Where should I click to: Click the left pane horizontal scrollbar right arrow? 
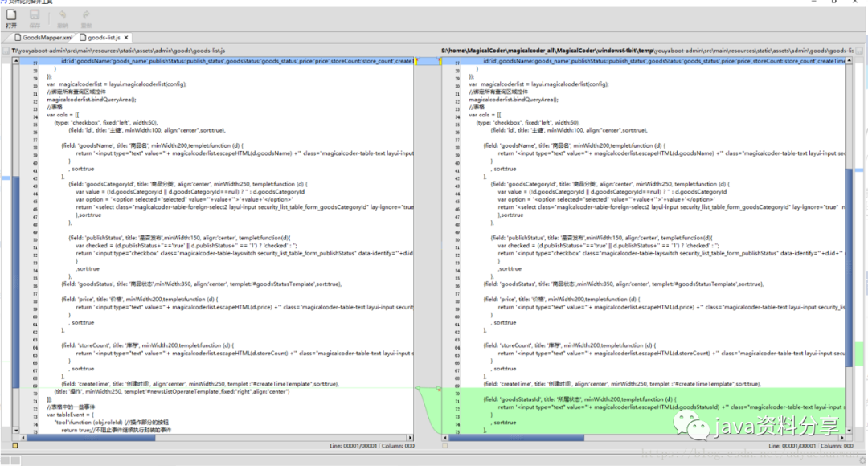click(410, 438)
